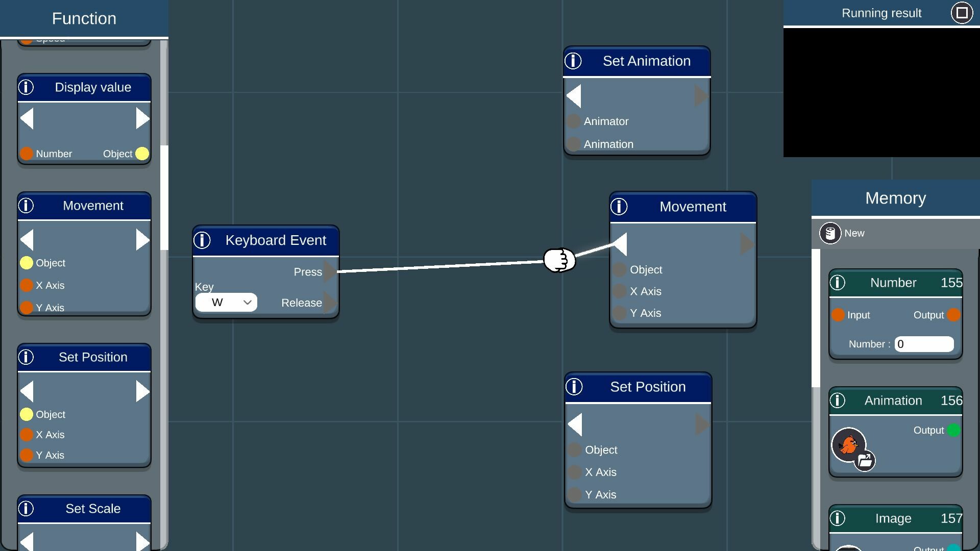Click the square icon beside Running result
Viewport: 980px width, 551px height.
[962, 13]
